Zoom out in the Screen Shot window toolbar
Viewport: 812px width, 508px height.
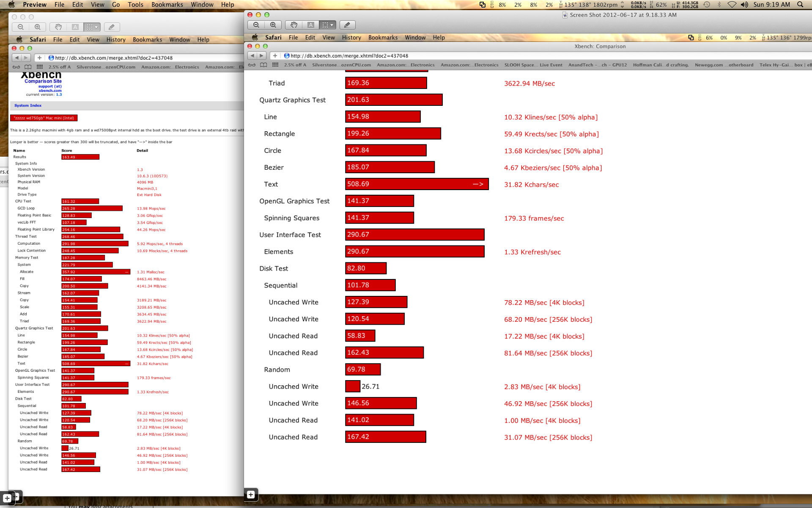(256, 25)
